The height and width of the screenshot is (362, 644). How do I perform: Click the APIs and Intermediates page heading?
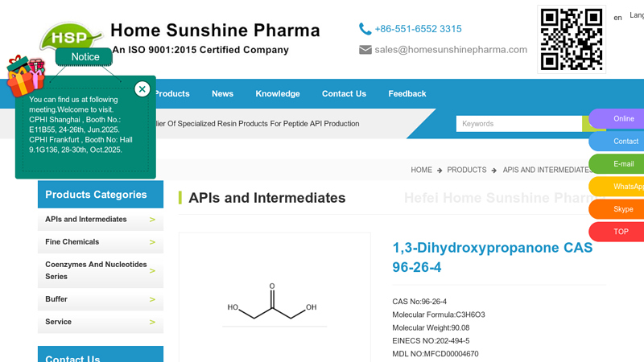(x=267, y=198)
